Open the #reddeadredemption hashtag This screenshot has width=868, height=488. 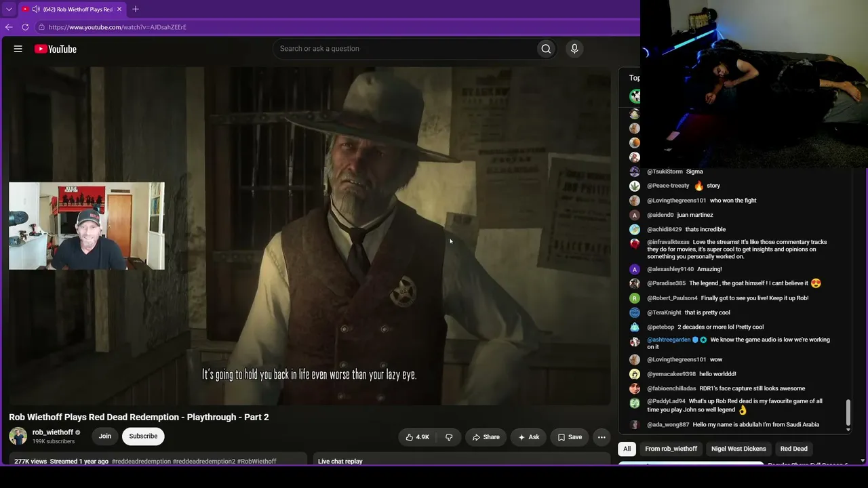coord(141,462)
